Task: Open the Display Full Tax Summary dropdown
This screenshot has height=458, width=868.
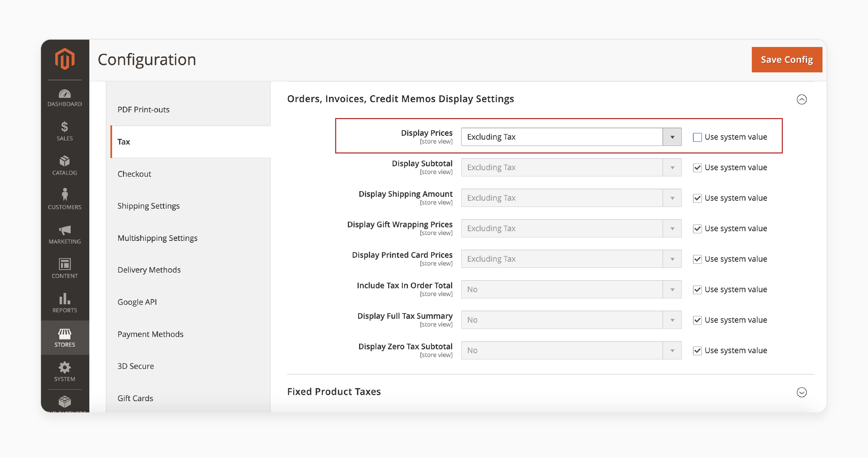Action: 571,320
